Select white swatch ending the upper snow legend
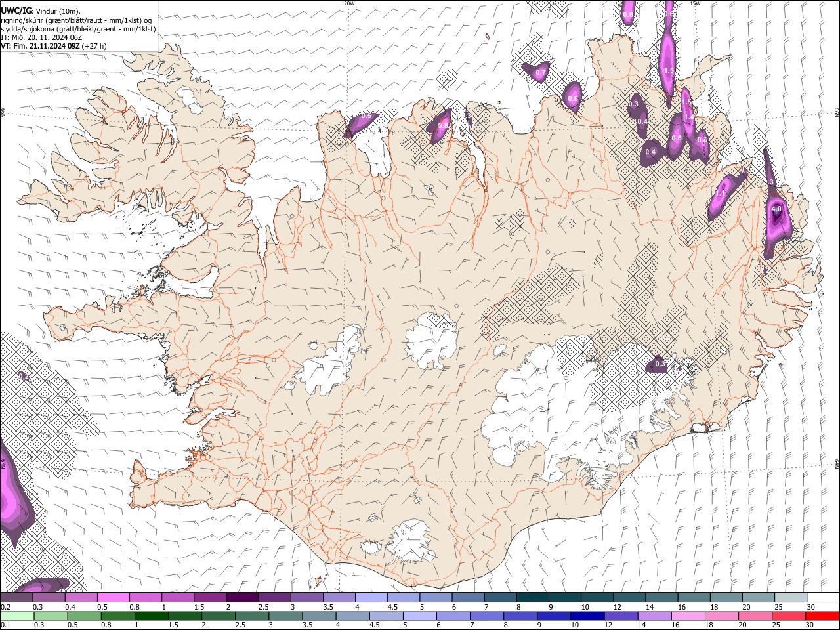840x630 pixels. click(x=822, y=598)
